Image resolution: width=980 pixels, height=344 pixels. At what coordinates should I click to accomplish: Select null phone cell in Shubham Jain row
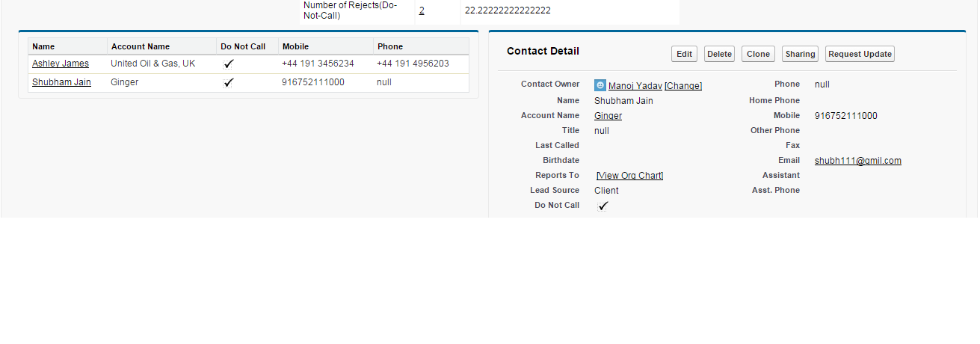point(384,82)
